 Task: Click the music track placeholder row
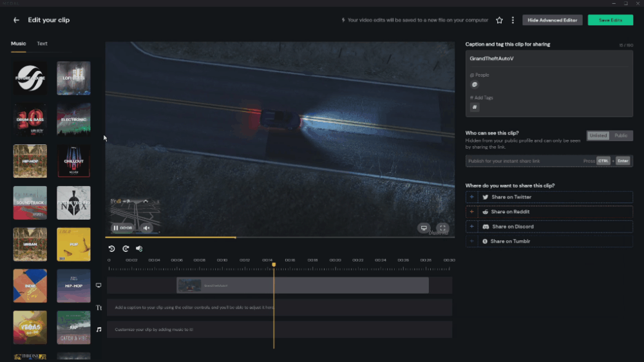click(279, 330)
